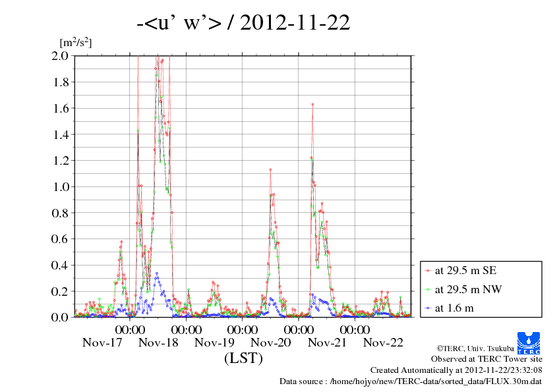The image size is (555, 392).
Task: Click the 'Nov-22' date label
Action: point(383,343)
